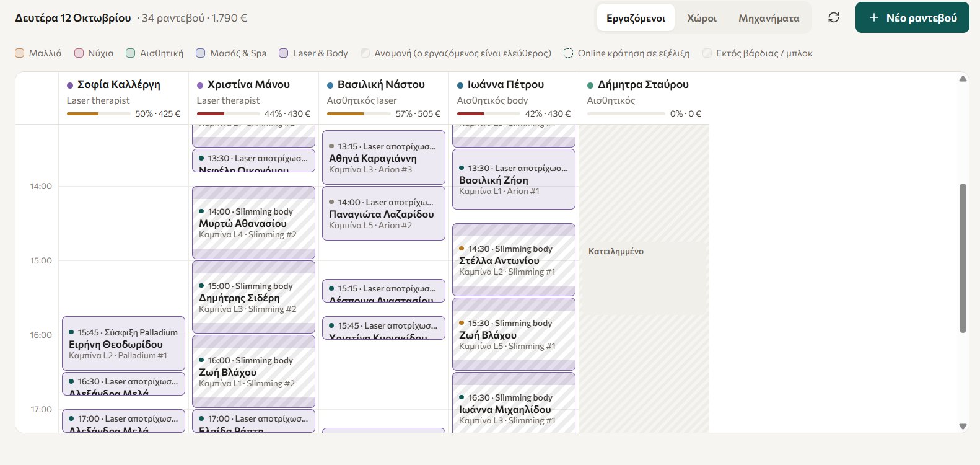980x465 pixels.
Task: Open Ζωή Βλάχου's 16:00 appointment in Καμπίνα L1
Action: (254, 371)
